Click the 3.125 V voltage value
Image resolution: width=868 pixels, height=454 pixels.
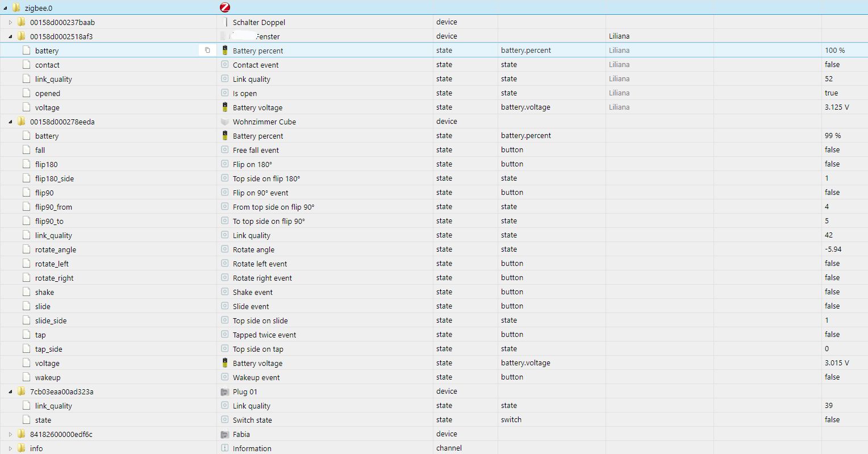[837, 107]
